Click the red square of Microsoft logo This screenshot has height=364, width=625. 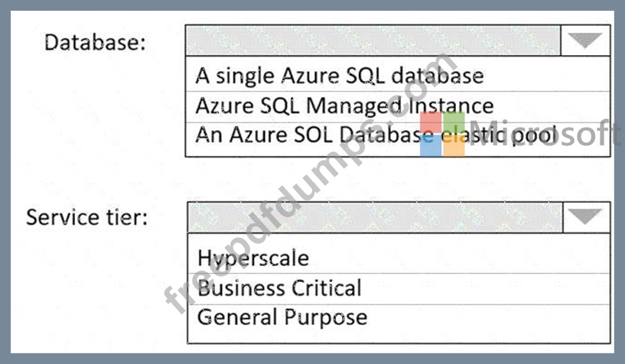(431, 123)
